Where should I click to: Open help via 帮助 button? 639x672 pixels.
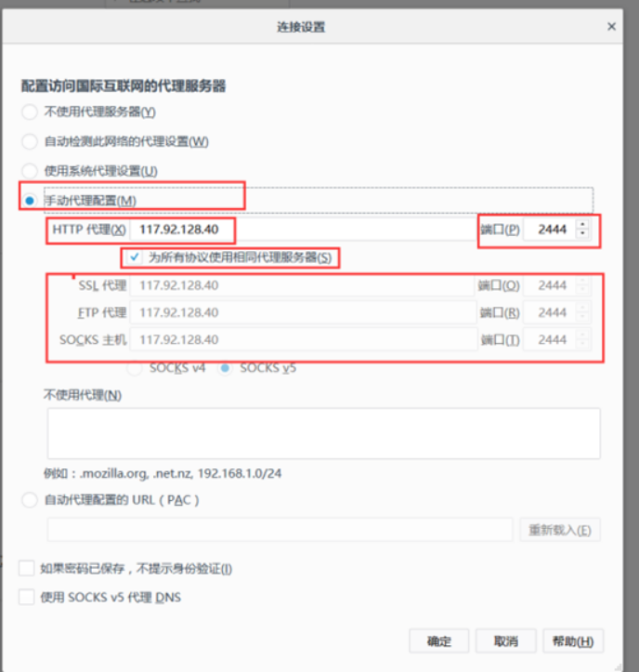[577, 641]
